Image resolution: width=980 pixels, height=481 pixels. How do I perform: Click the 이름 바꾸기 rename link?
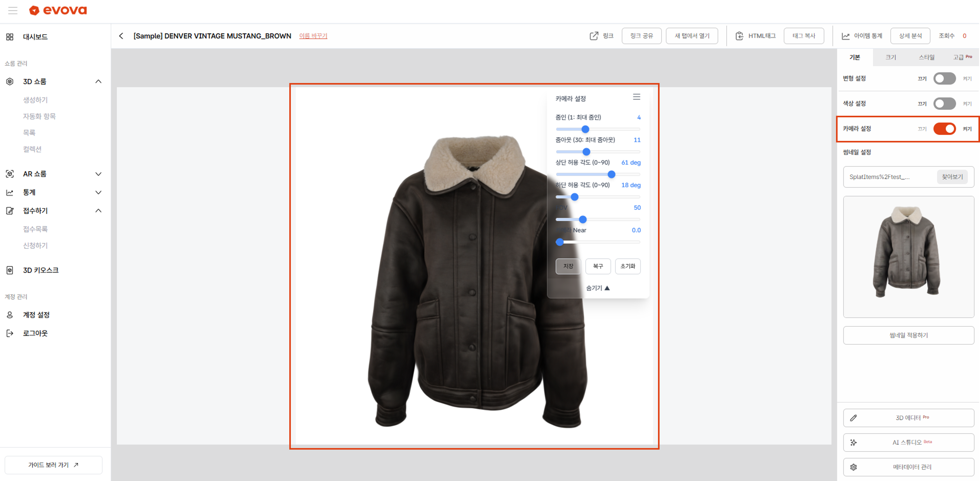[x=313, y=36]
